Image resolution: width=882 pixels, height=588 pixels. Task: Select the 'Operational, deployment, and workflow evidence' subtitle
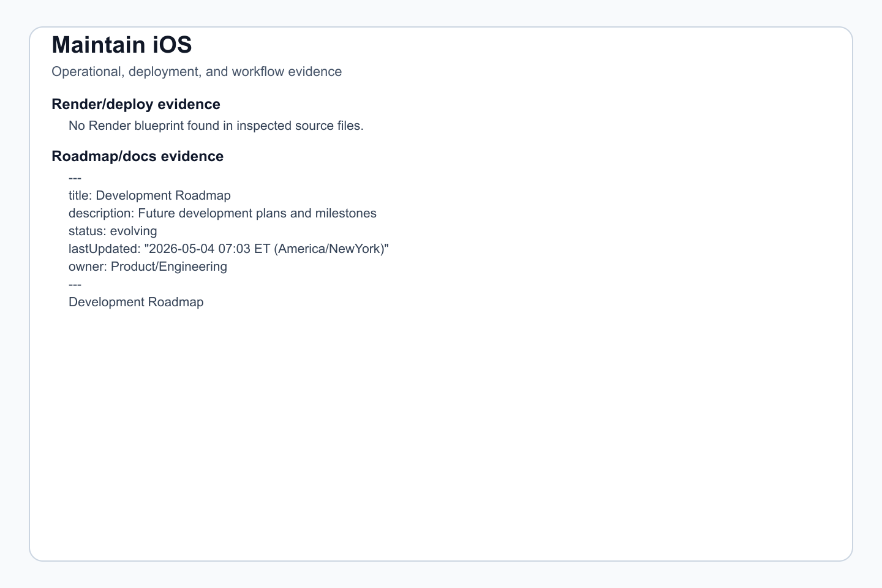click(x=197, y=72)
